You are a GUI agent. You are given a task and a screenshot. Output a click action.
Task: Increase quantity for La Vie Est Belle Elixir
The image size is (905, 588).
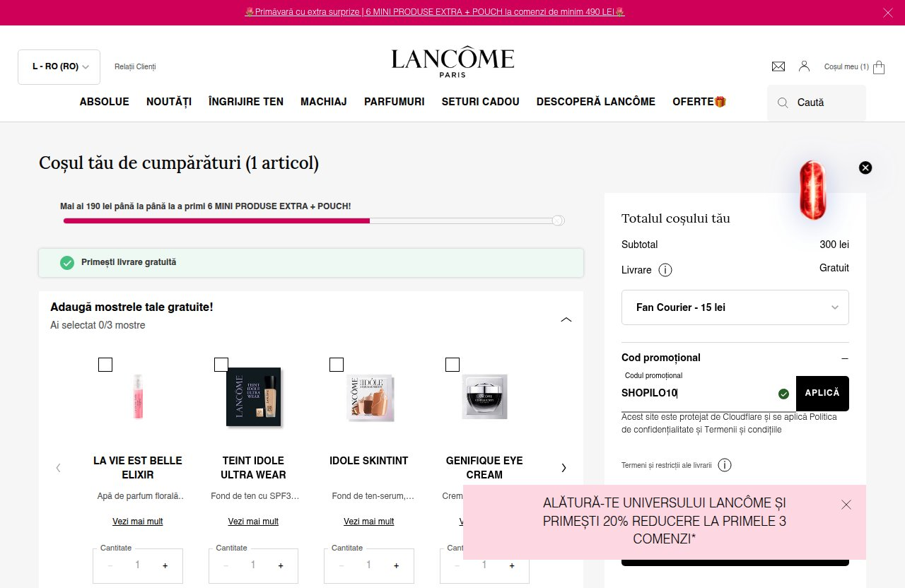(x=165, y=565)
